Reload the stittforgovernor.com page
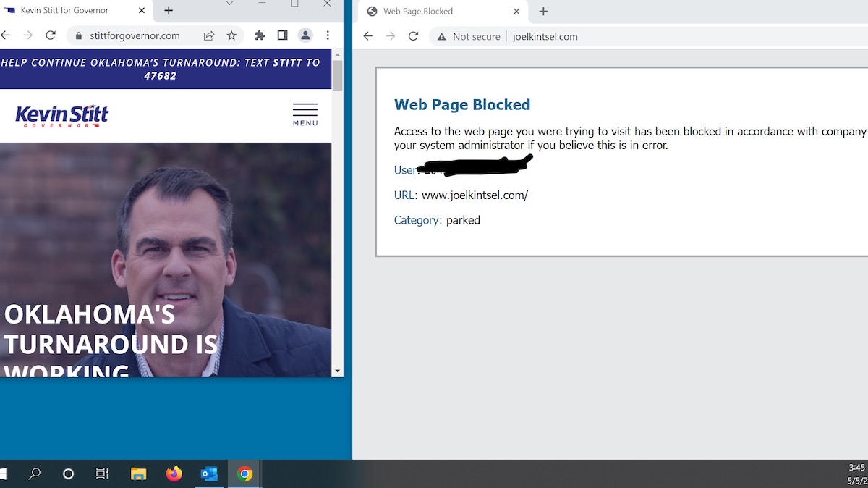The image size is (868, 488). click(x=51, y=35)
